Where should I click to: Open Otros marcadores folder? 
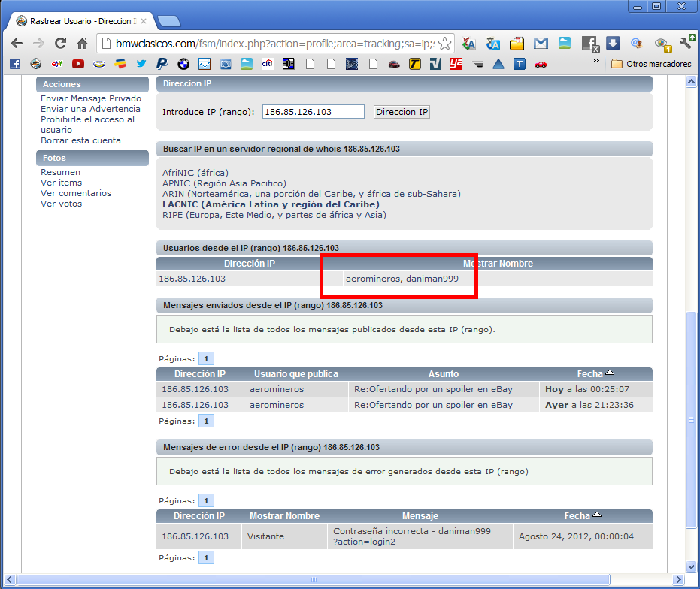point(651,64)
